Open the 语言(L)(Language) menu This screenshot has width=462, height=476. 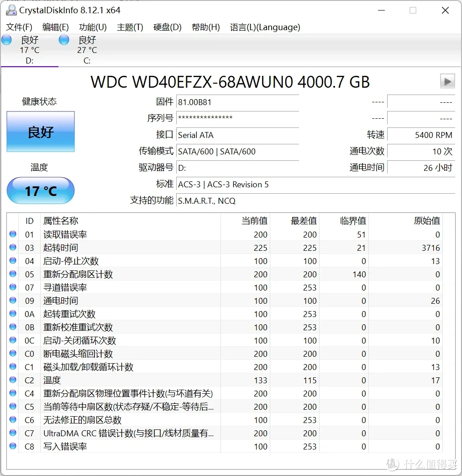[x=264, y=27]
